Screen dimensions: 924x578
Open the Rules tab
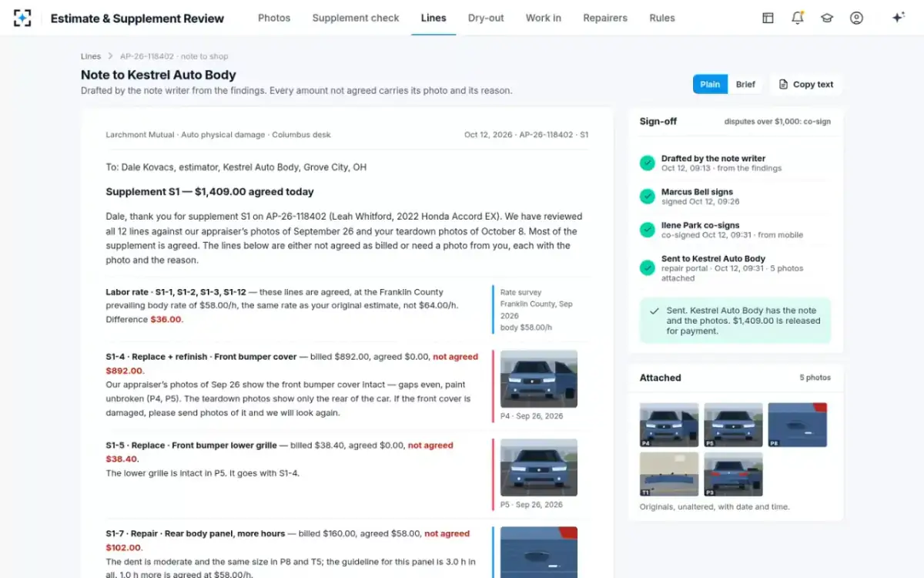click(x=662, y=18)
